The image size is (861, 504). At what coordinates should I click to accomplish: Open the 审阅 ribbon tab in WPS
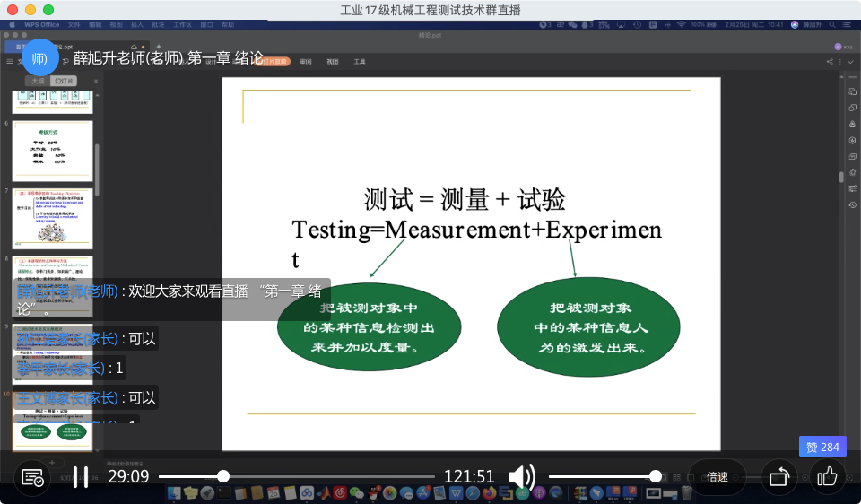[306, 62]
